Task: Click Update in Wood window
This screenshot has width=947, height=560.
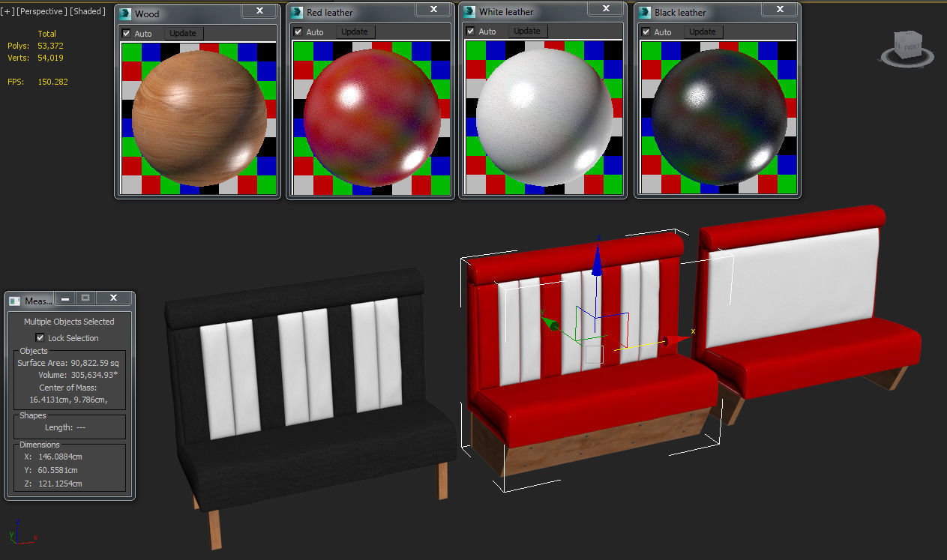Action: pyautogui.click(x=183, y=33)
